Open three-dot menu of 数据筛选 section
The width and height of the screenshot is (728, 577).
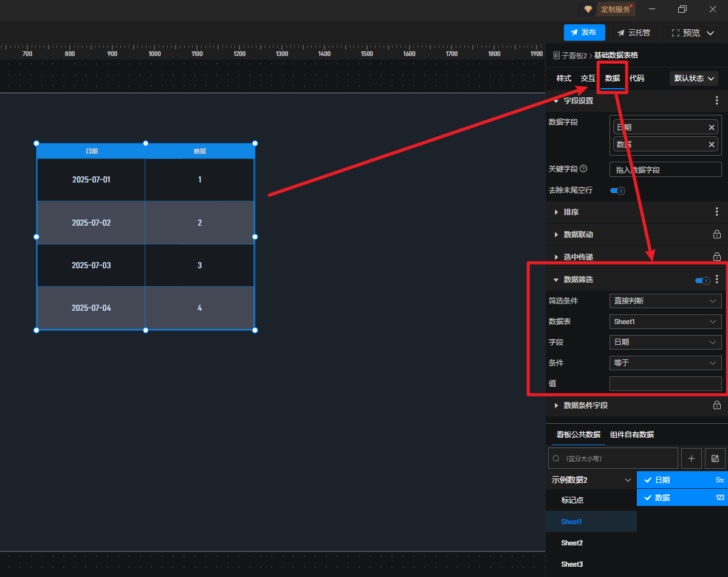click(717, 280)
